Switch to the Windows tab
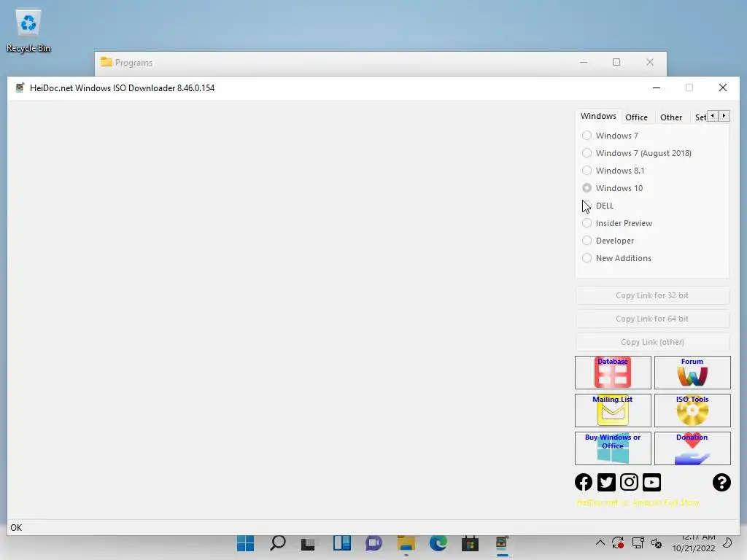 (598, 116)
